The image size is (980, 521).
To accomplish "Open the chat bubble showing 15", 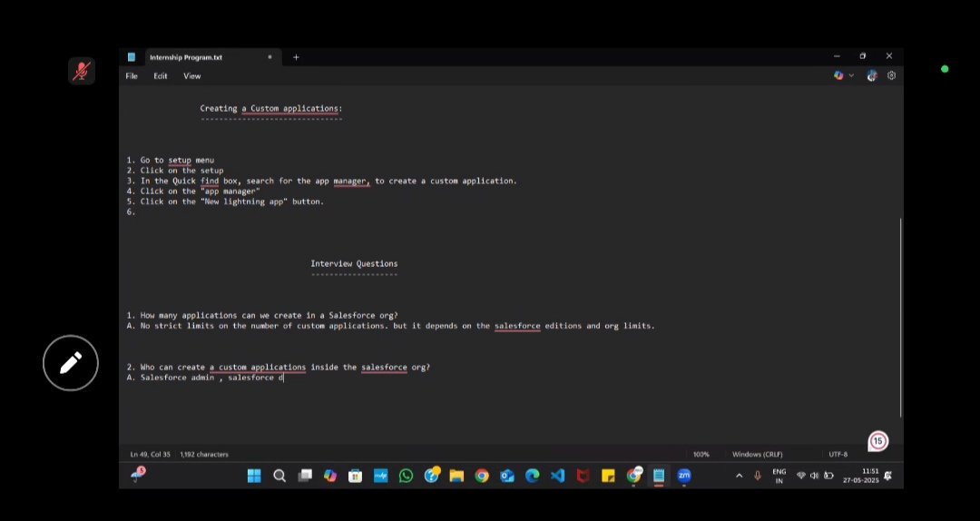I will [877, 441].
